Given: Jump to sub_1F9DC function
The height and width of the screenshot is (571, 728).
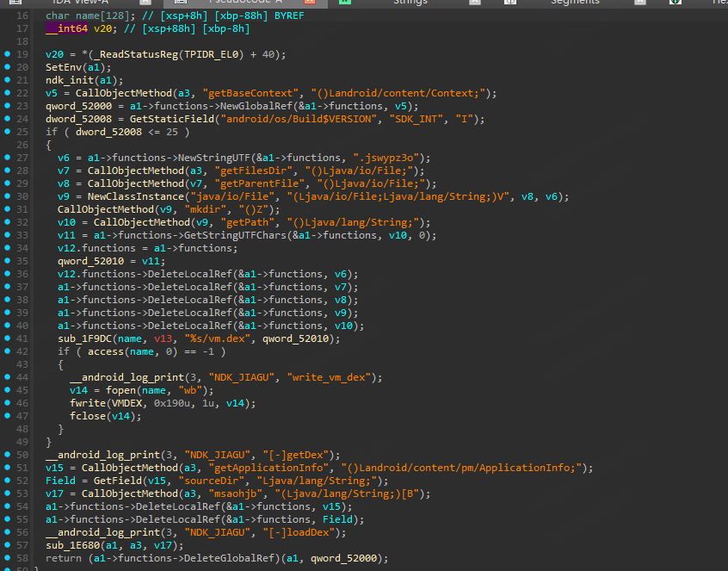Looking at the screenshot, I should [84, 338].
